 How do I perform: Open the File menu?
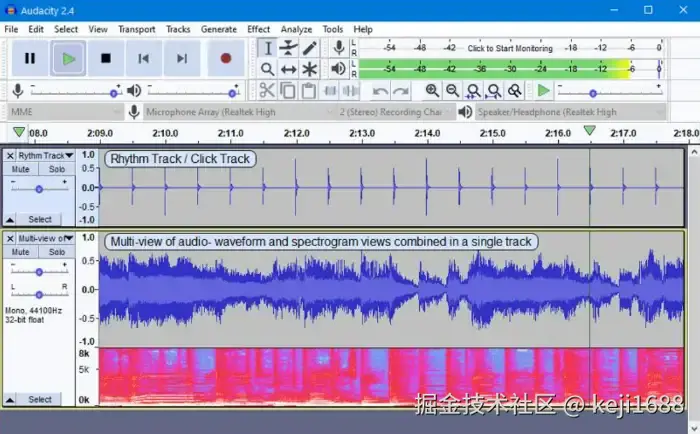point(11,29)
